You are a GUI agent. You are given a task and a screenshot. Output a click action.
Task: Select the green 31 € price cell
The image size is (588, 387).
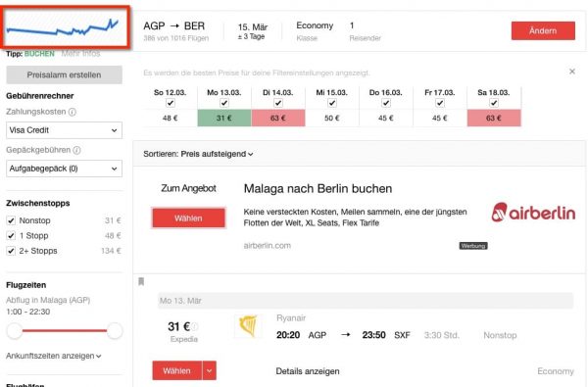(224, 118)
